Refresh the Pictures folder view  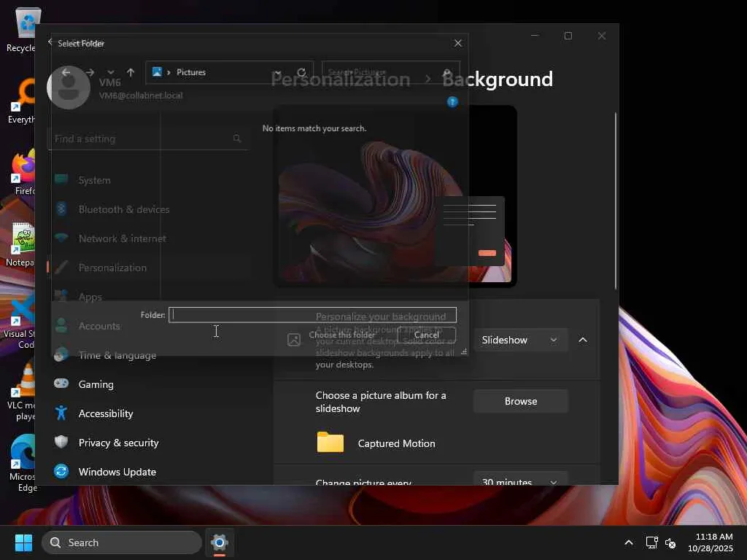coord(301,72)
